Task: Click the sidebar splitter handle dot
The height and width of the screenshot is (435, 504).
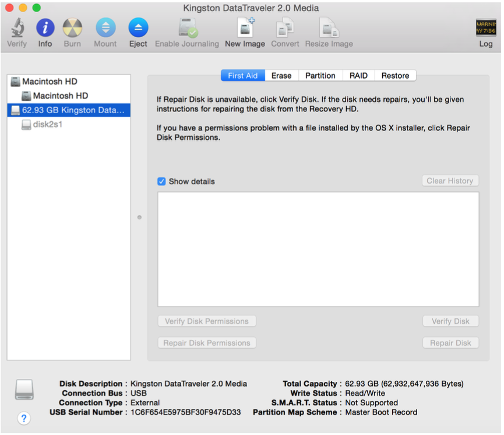Action: coord(139,217)
